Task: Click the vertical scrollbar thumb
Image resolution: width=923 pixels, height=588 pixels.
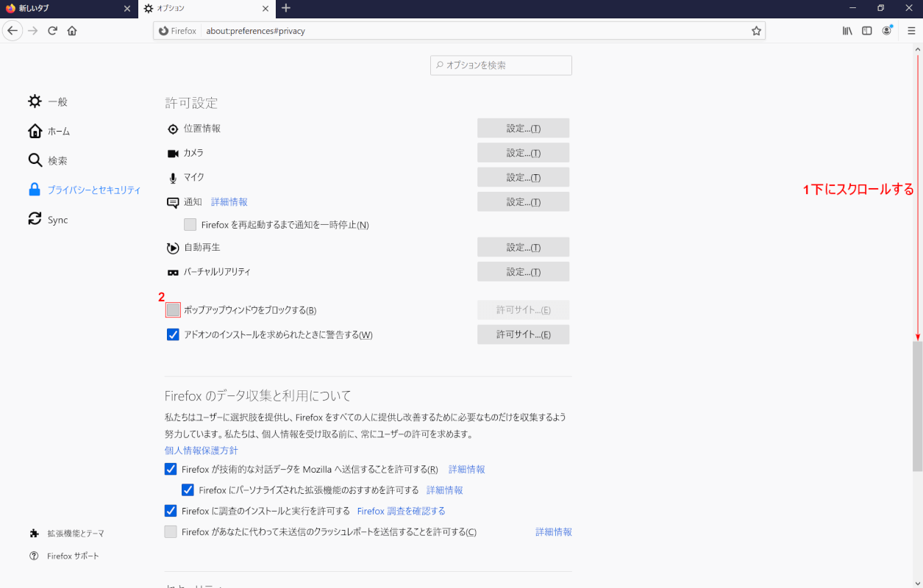Action: [x=917, y=404]
